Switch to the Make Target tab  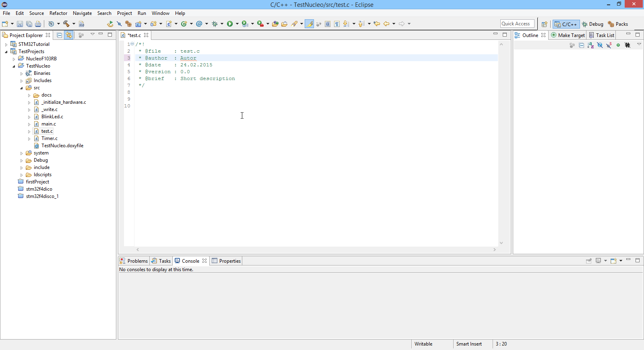pyautogui.click(x=568, y=35)
